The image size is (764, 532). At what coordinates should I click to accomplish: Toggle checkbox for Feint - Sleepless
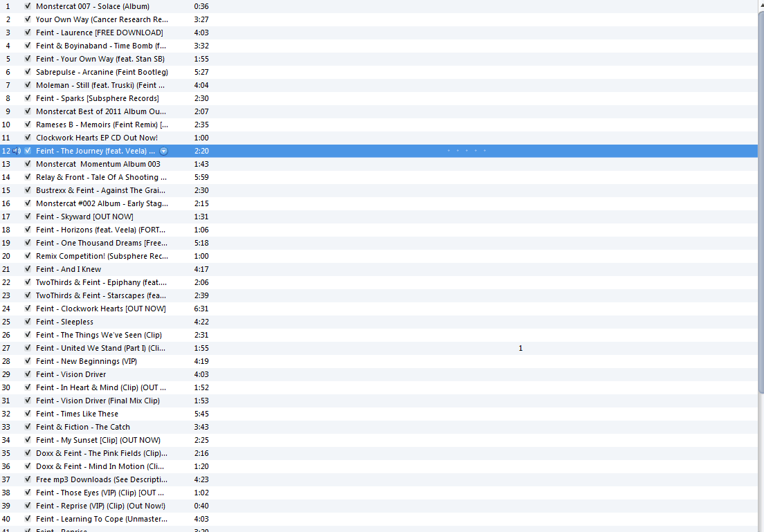pos(28,322)
